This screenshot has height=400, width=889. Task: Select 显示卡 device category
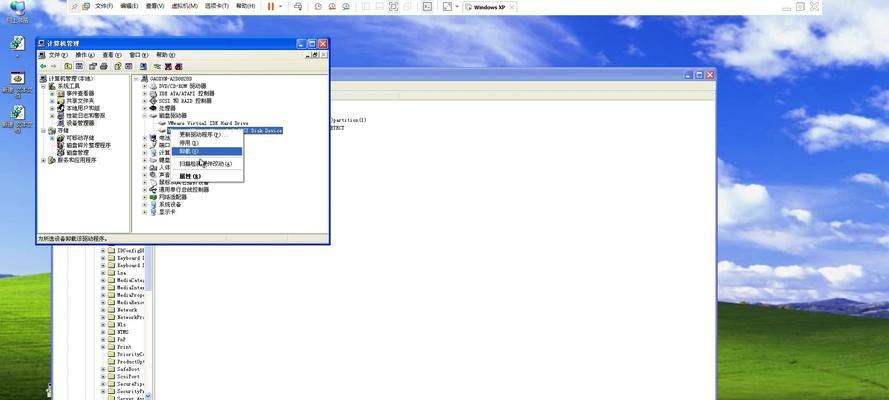(x=167, y=211)
